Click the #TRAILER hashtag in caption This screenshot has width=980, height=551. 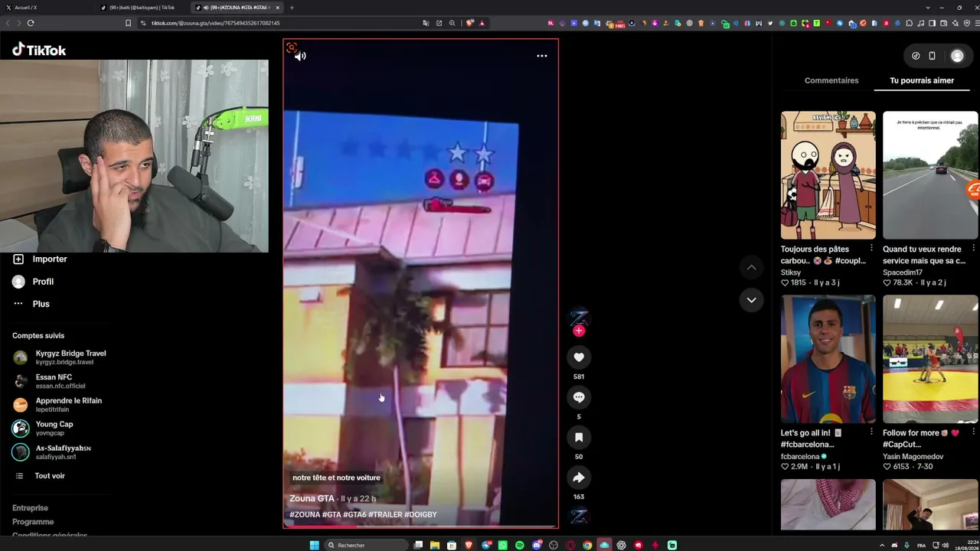coord(385,515)
